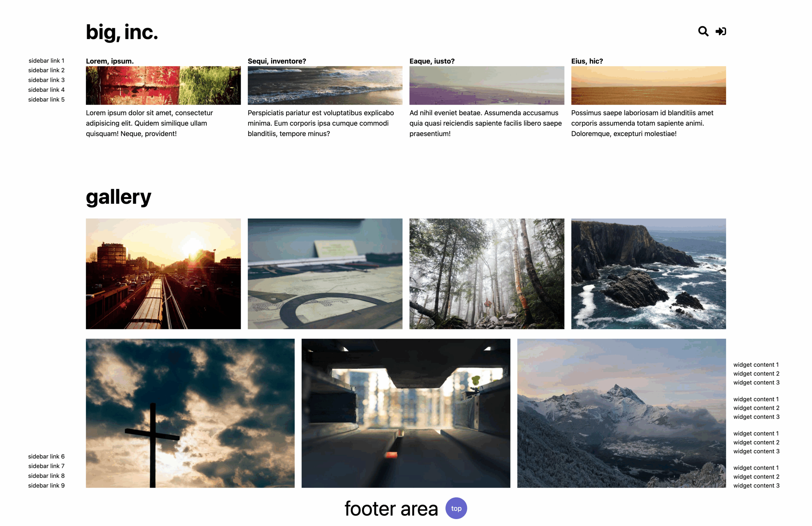
Task: Select the red rusty wall article image
Action: point(163,85)
